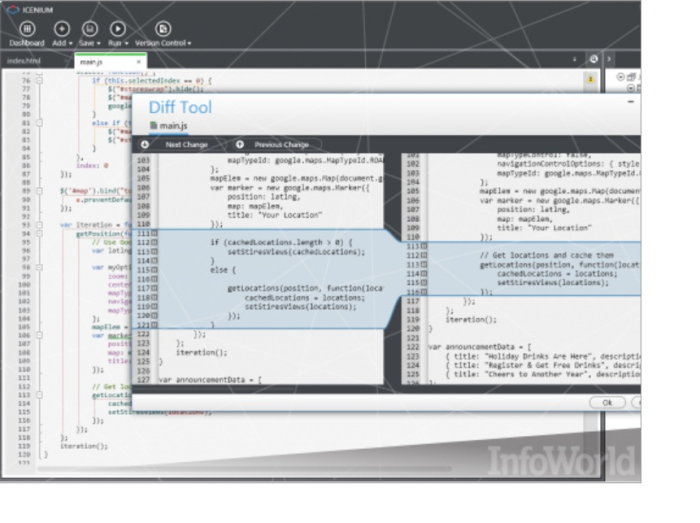
Task: Click the main.js file icon in Diff Tool
Action: pos(154,125)
